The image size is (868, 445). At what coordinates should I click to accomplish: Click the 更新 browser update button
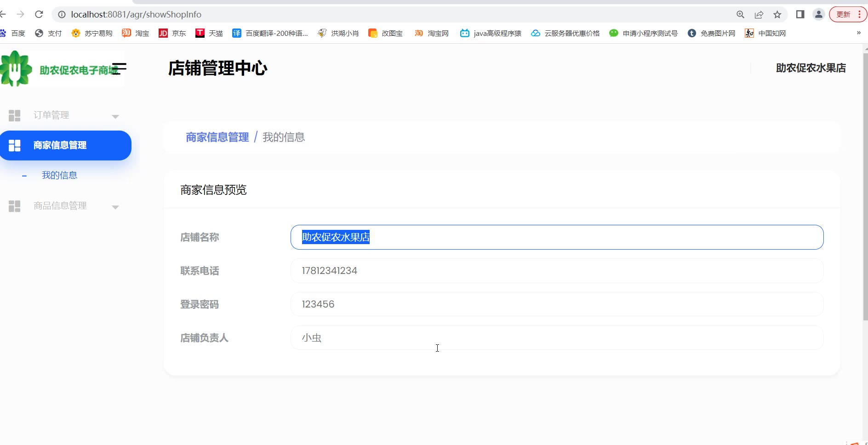(844, 15)
